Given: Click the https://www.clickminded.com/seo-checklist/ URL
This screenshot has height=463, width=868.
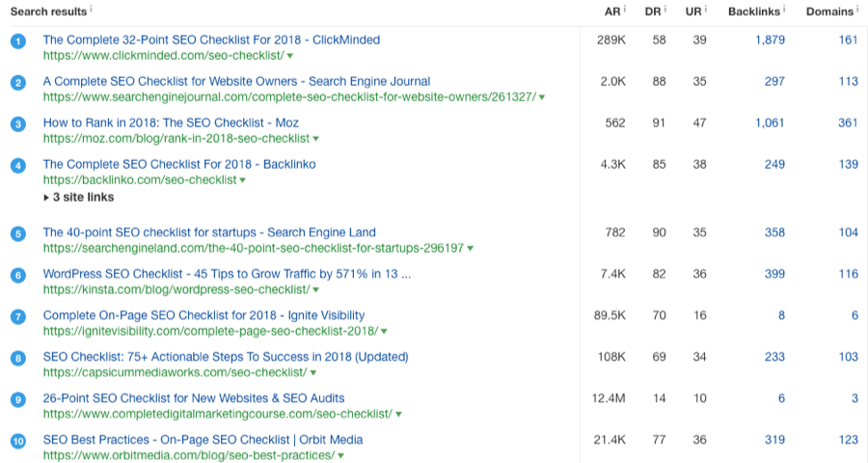Looking at the screenshot, I should click(164, 55).
